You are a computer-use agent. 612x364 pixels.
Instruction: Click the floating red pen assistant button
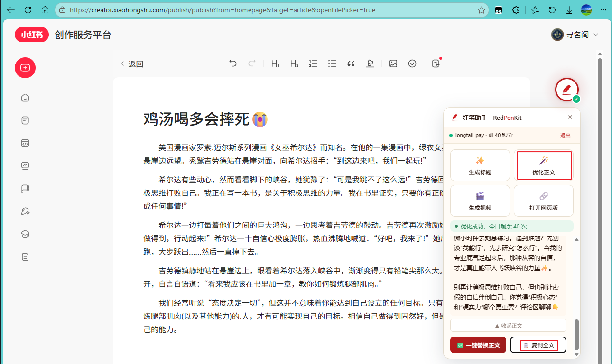(x=567, y=90)
